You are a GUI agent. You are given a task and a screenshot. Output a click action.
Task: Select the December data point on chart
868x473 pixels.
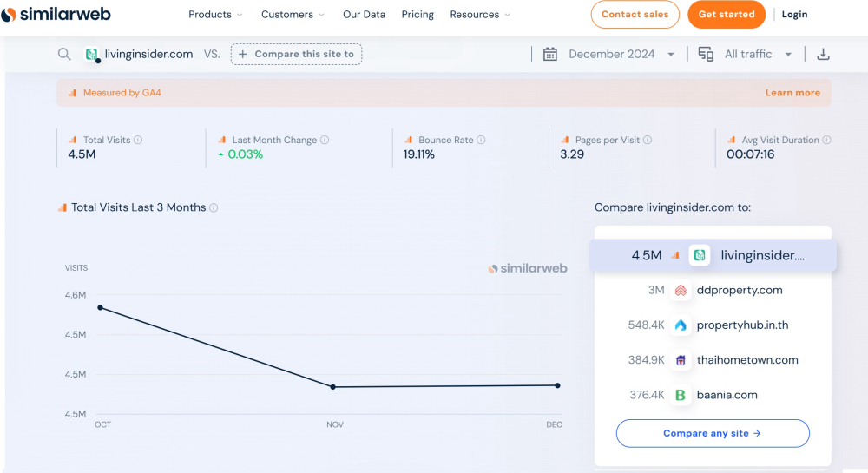pos(557,385)
